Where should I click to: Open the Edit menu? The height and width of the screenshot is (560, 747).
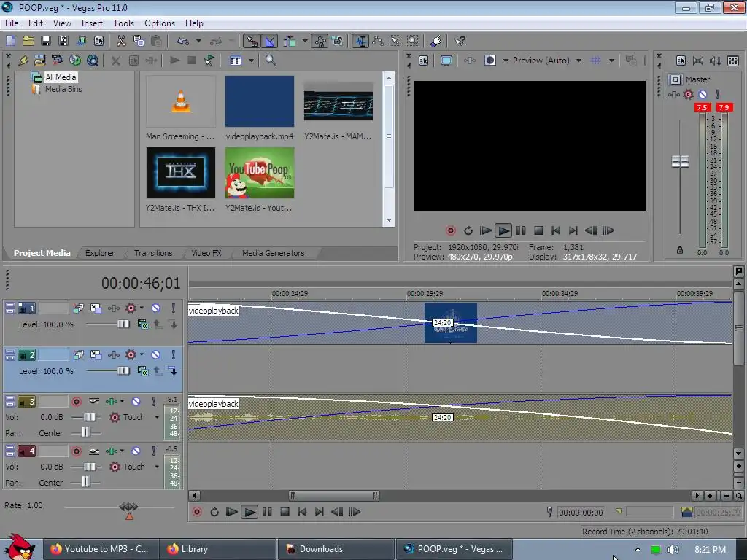click(35, 23)
